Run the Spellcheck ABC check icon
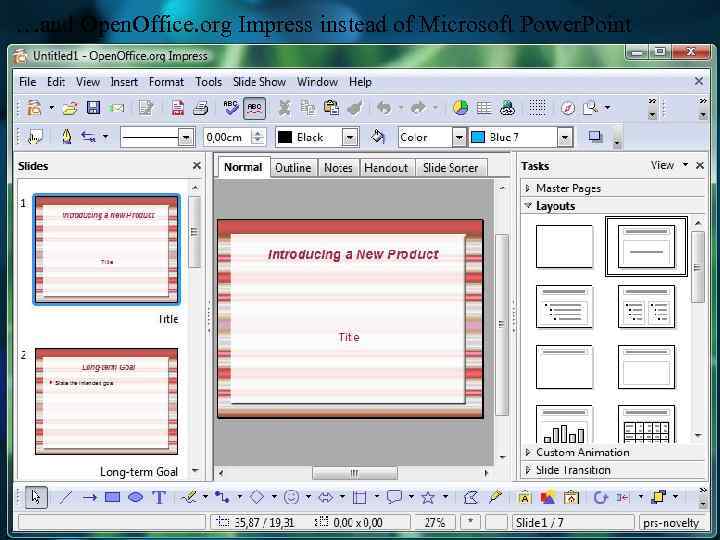This screenshot has height=540, width=720. click(x=231, y=108)
